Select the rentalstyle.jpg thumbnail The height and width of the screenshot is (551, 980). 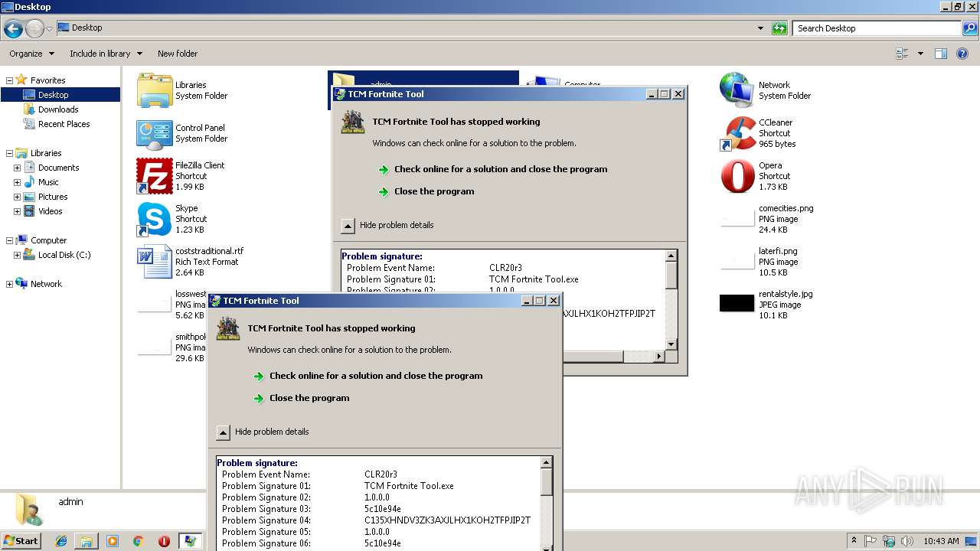(737, 303)
